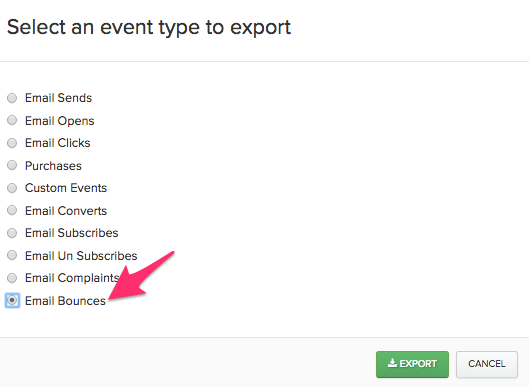The width and height of the screenshot is (529, 387).
Task: Click the Email Un Subscribes label
Action: pos(81,256)
